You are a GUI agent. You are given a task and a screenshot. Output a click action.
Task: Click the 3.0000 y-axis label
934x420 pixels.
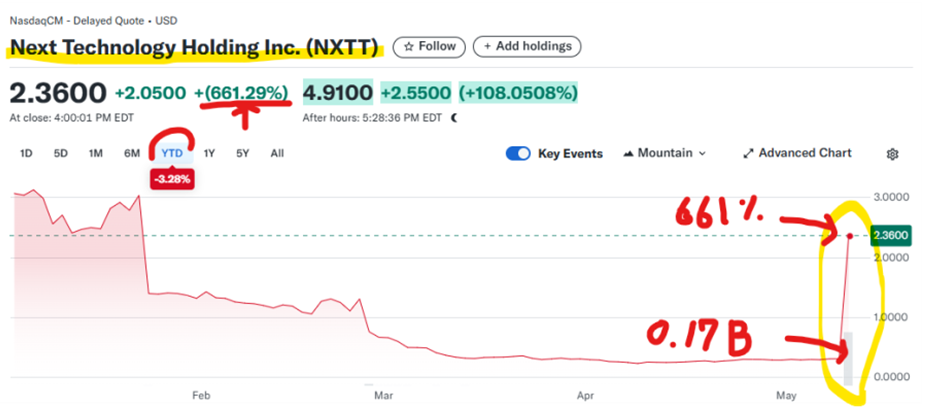(x=891, y=197)
